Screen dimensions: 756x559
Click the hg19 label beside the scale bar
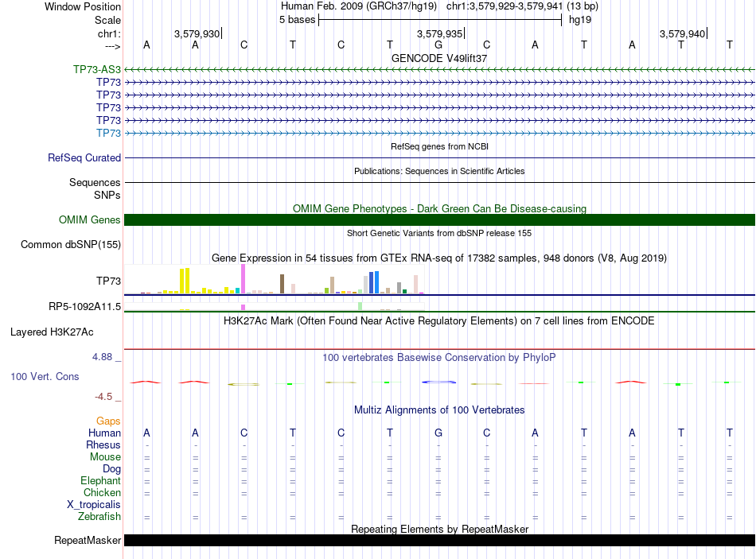580,20
